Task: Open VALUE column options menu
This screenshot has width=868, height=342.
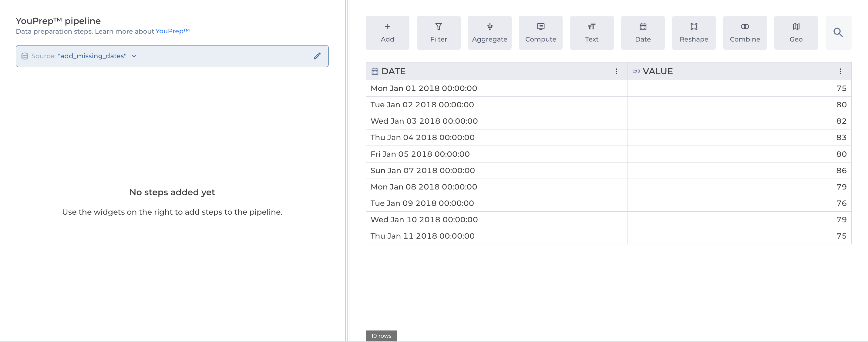Action: [x=840, y=71]
